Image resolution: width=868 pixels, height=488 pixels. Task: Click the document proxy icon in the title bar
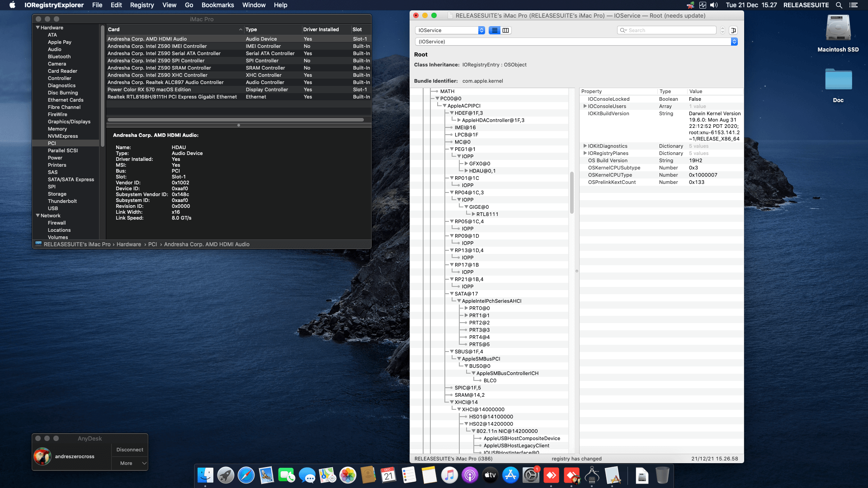450,16
